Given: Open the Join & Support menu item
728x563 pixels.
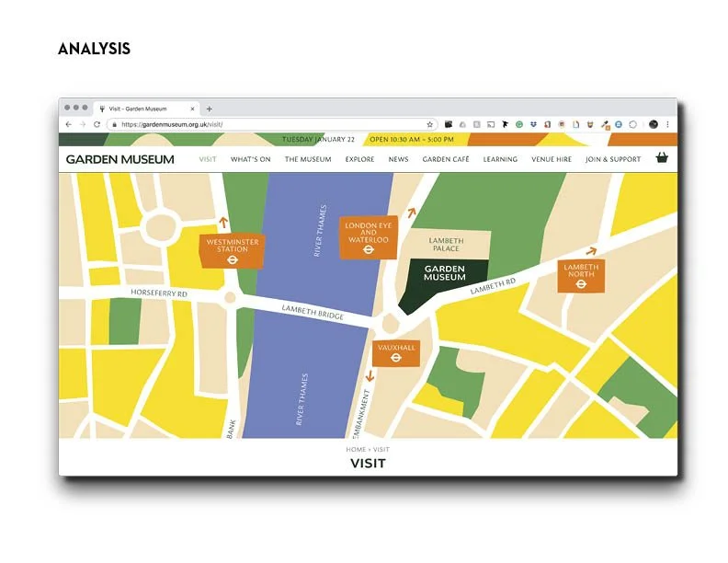Looking at the screenshot, I should (613, 159).
